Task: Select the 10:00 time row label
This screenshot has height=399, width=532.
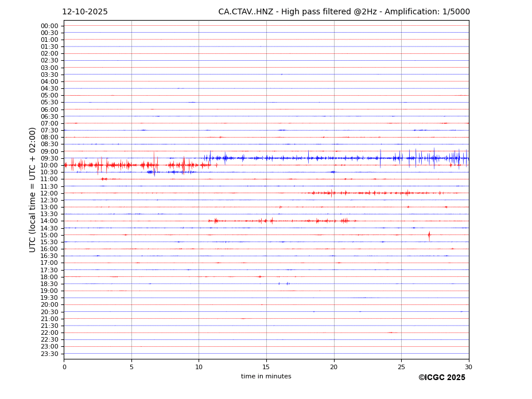Action: click(x=49, y=165)
